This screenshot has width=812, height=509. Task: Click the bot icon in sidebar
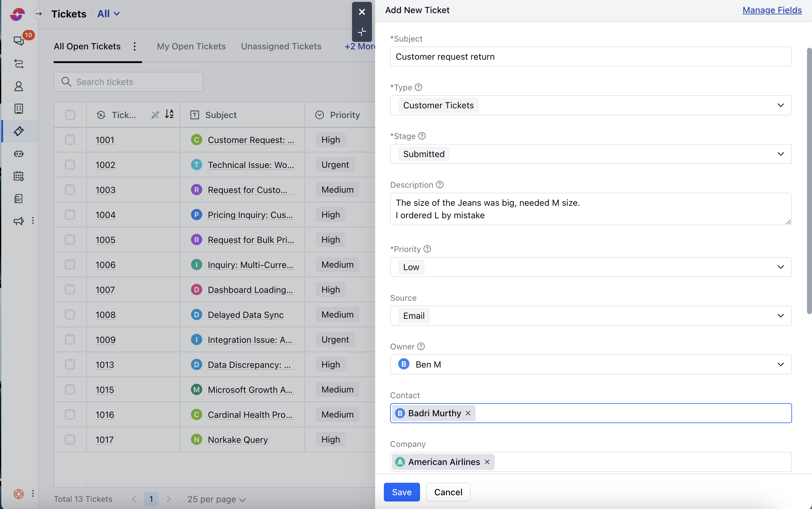pos(18,154)
